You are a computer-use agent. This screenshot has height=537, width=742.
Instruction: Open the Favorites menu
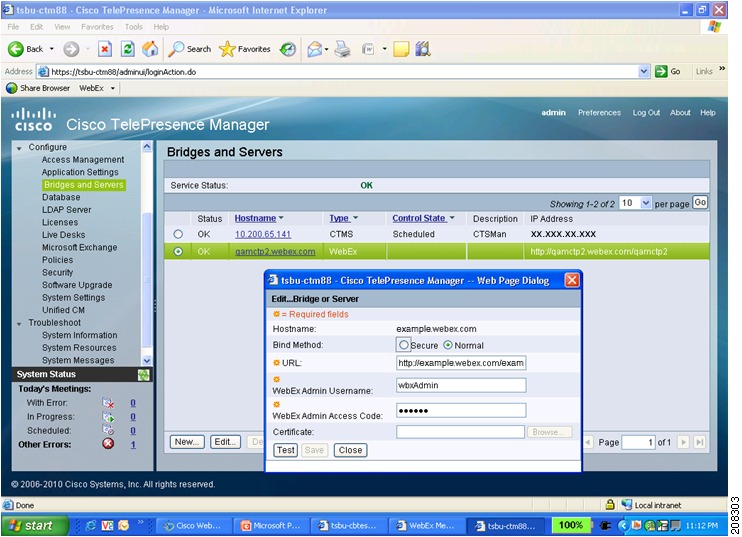pos(97,27)
